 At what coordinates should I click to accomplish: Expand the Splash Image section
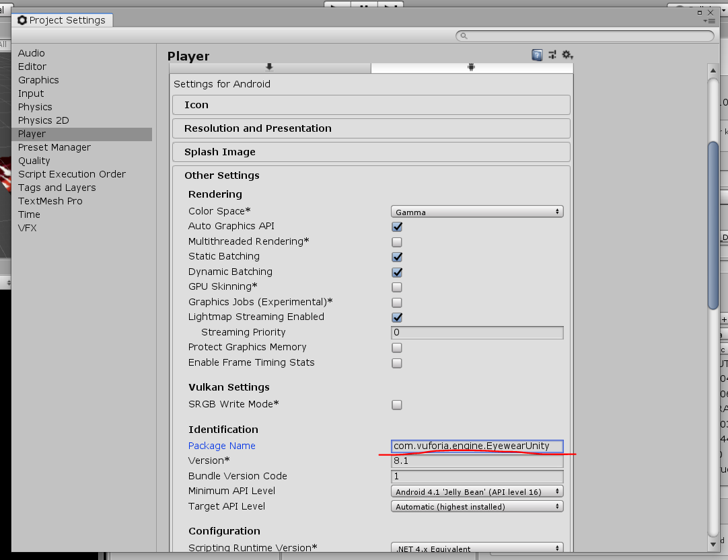pyautogui.click(x=371, y=152)
